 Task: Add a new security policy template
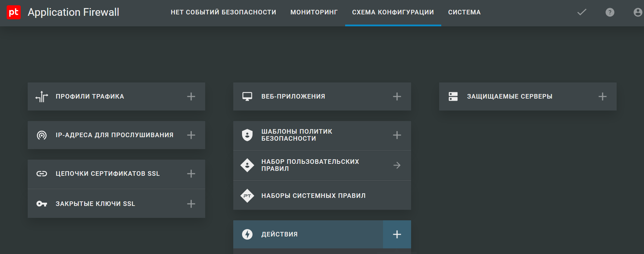pos(397,135)
